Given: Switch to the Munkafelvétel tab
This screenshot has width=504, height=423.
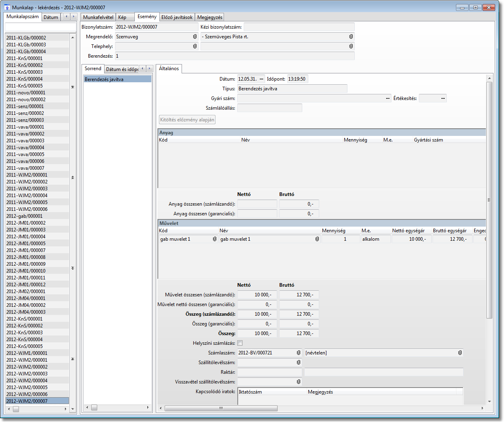Looking at the screenshot, I should [98, 17].
